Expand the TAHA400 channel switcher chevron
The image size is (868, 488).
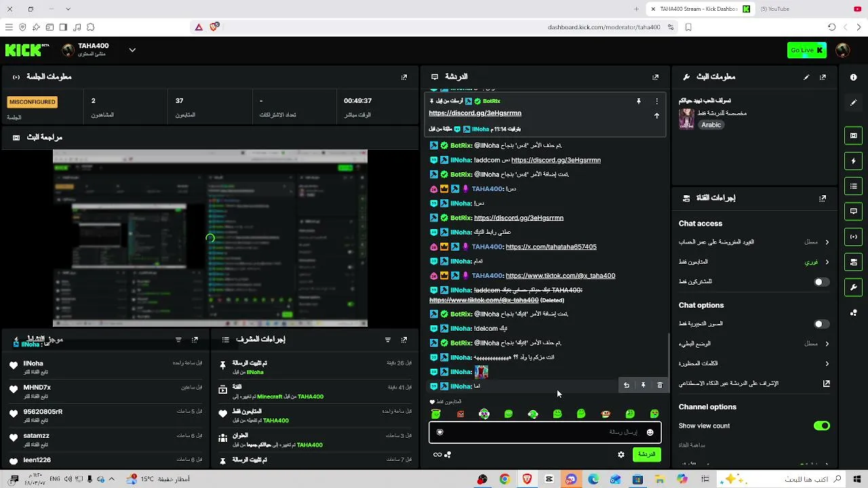(132, 50)
